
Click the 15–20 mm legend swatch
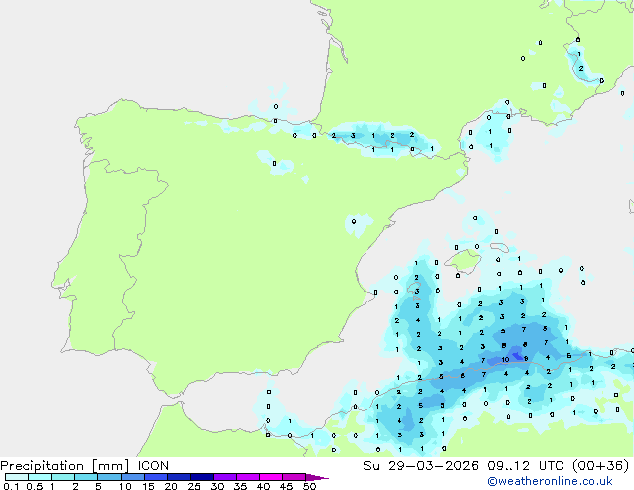coord(156,477)
